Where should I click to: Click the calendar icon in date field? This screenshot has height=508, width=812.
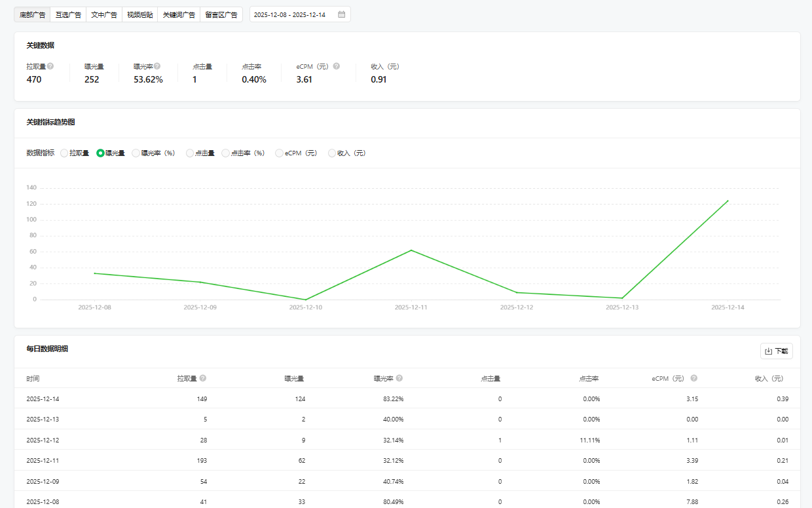341,14
